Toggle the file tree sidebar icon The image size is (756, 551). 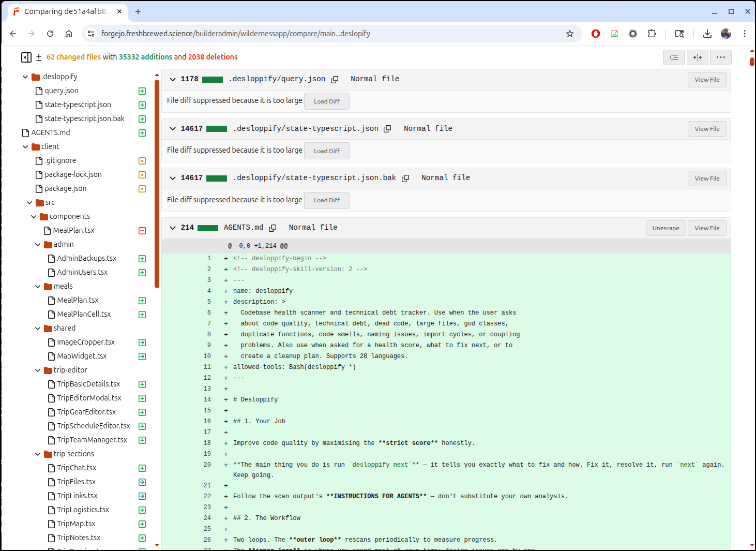pyautogui.click(x=26, y=57)
